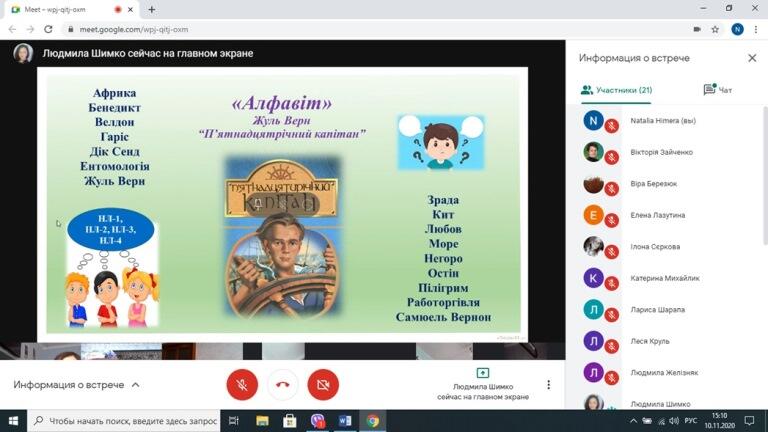The width and height of the screenshot is (768, 432).
Task: Click the purple К avatar of Катерина Михайлик
Action: click(593, 278)
